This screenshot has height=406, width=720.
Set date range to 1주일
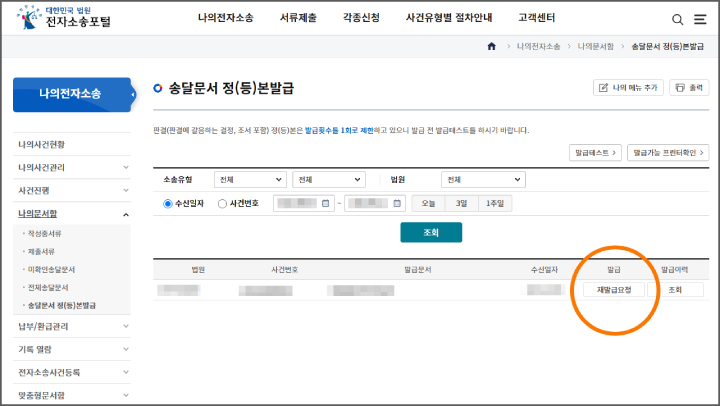pos(495,203)
